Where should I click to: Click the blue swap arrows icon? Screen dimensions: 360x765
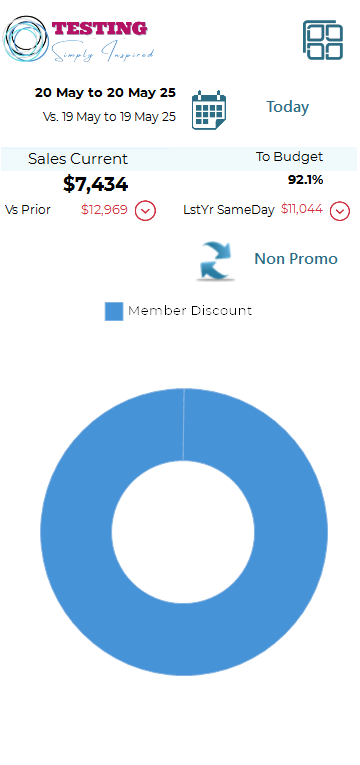(216, 261)
